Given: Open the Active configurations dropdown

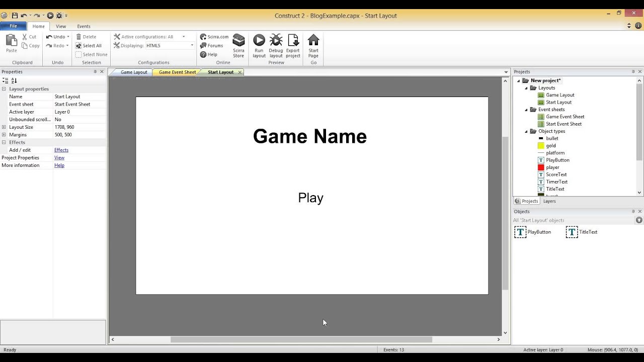Looking at the screenshot, I should [184, 37].
